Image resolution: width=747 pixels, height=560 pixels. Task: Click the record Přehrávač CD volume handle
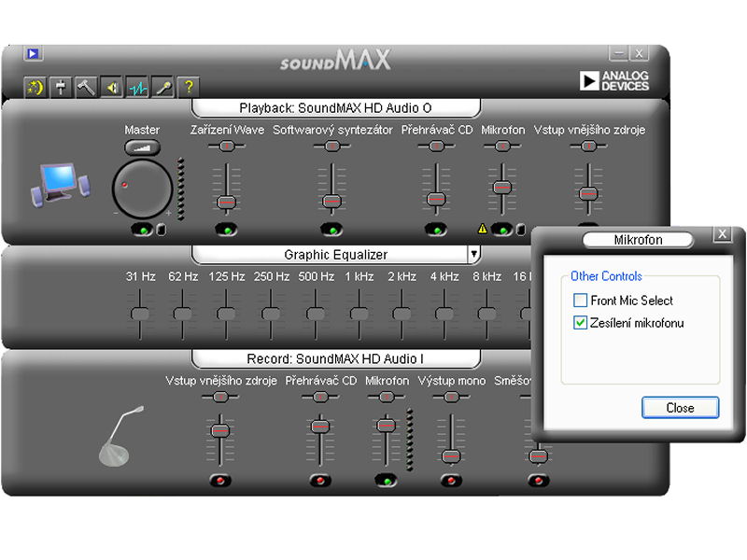click(320, 426)
